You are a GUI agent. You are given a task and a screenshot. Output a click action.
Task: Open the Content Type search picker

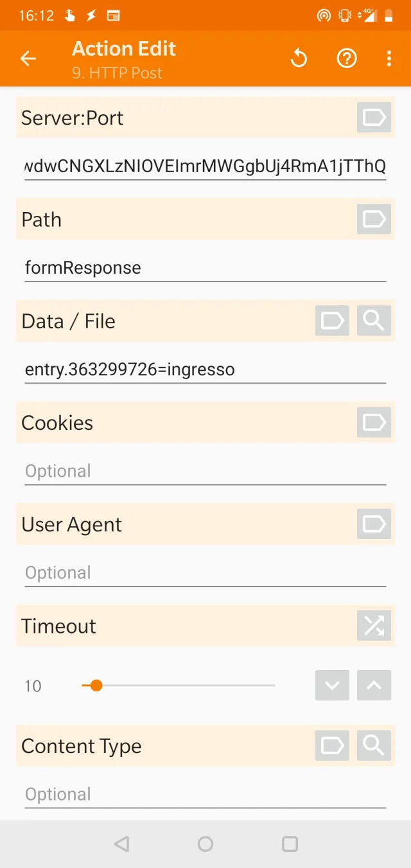[374, 745]
